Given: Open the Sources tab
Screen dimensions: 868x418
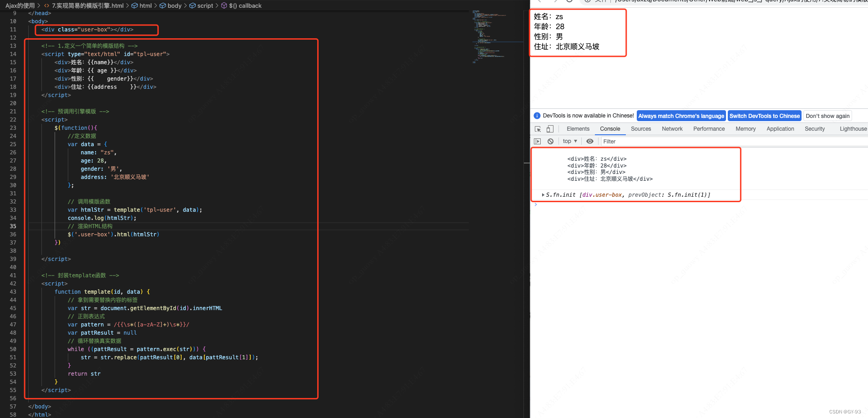Looking at the screenshot, I should [x=641, y=129].
